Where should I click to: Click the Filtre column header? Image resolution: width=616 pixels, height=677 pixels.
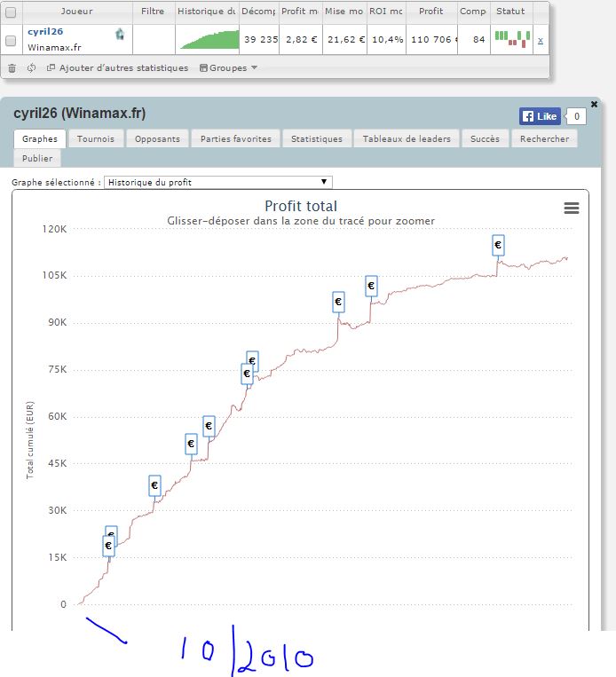pyautogui.click(x=153, y=12)
